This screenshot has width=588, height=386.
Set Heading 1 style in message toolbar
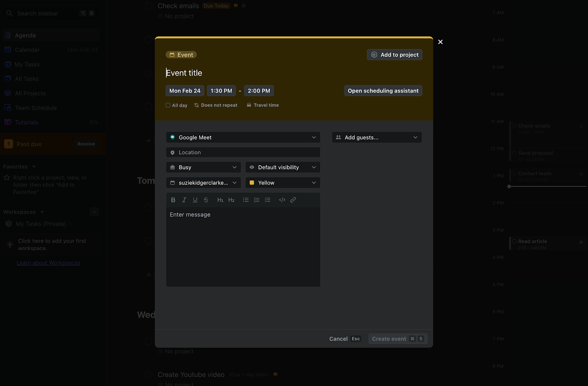(220, 200)
